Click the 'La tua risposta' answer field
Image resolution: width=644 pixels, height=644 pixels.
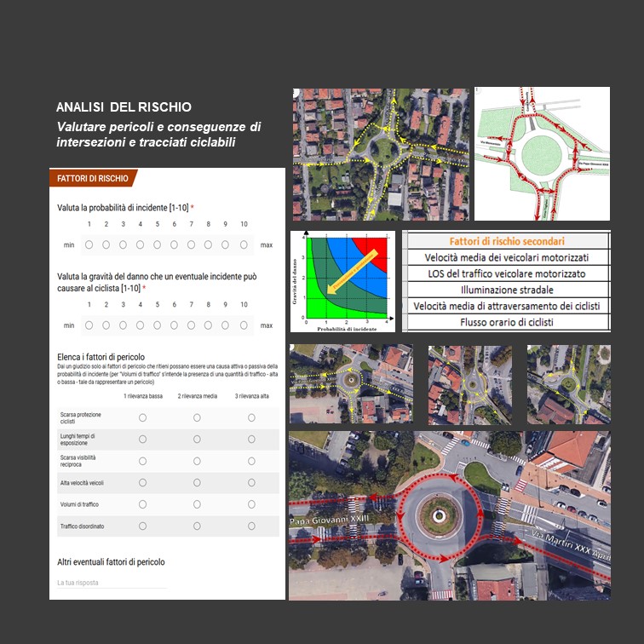[x=112, y=583]
